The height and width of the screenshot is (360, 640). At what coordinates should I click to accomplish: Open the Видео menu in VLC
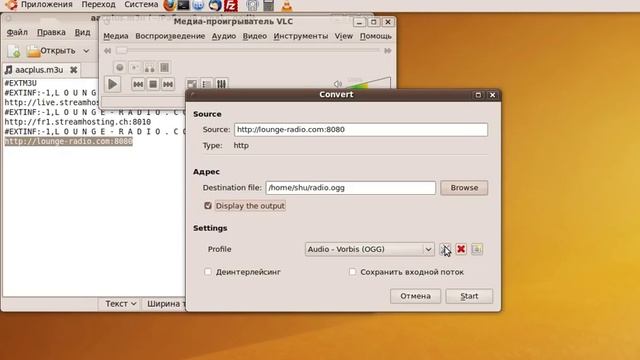click(x=254, y=36)
